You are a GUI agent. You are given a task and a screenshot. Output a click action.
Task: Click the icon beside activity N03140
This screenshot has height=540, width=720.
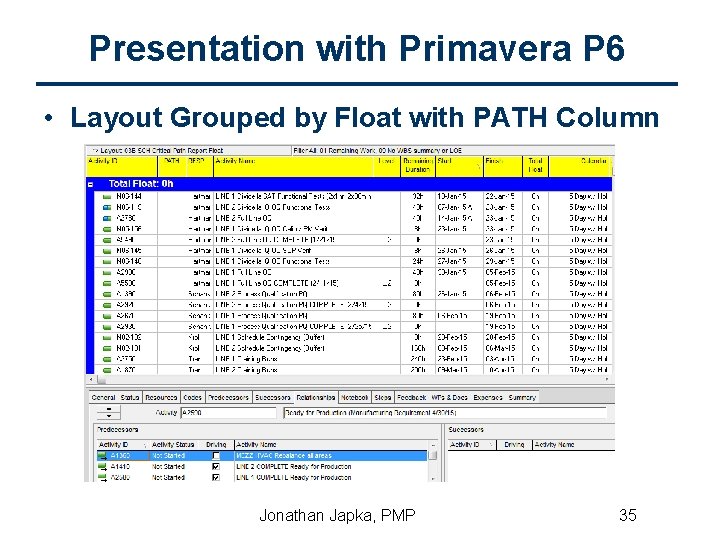coord(107,262)
